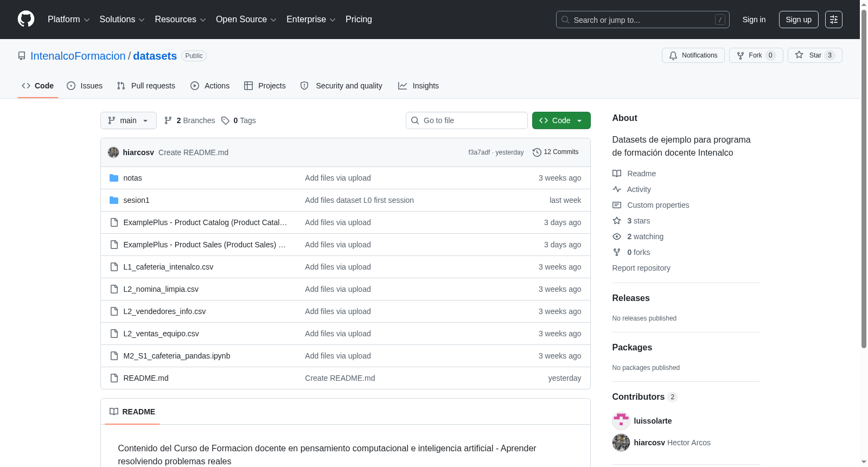Open the sesion1 folder name
868x467 pixels.
136,200
